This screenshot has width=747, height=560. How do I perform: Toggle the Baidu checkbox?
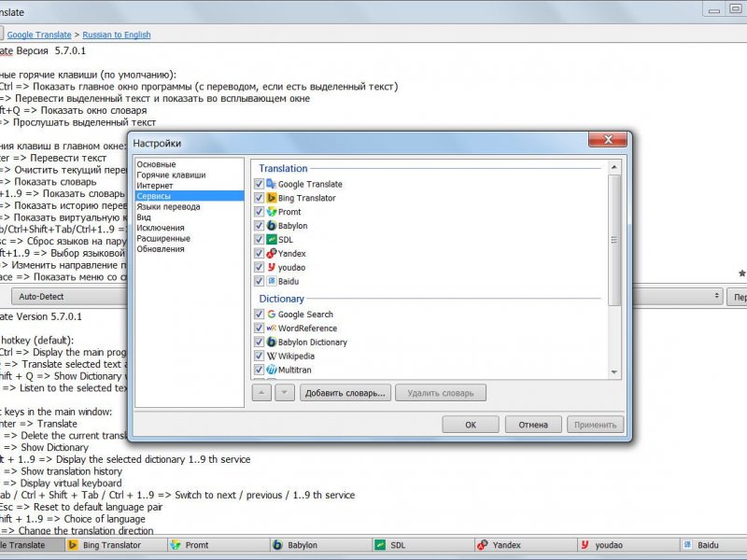(x=259, y=281)
